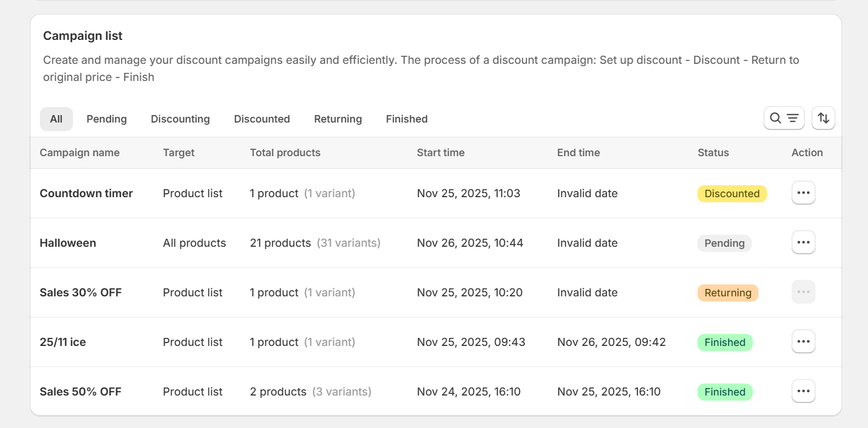Open actions menu for Halloween campaign
The height and width of the screenshot is (428, 868).
[803, 243]
